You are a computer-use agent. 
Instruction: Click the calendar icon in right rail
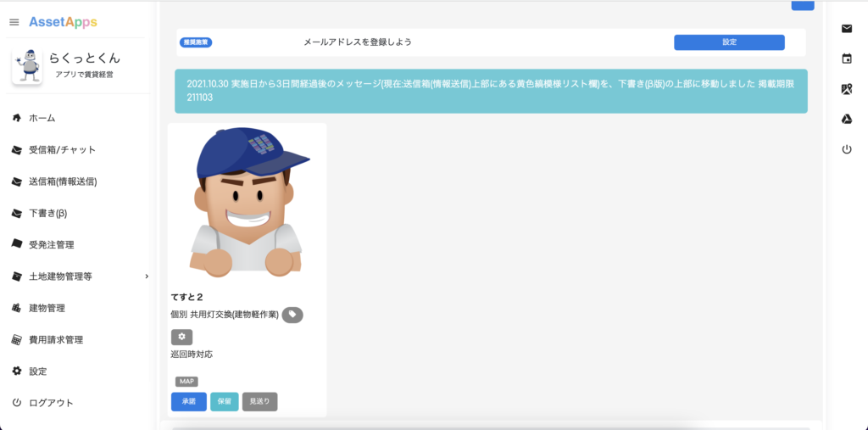pyautogui.click(x=847, y=59)
